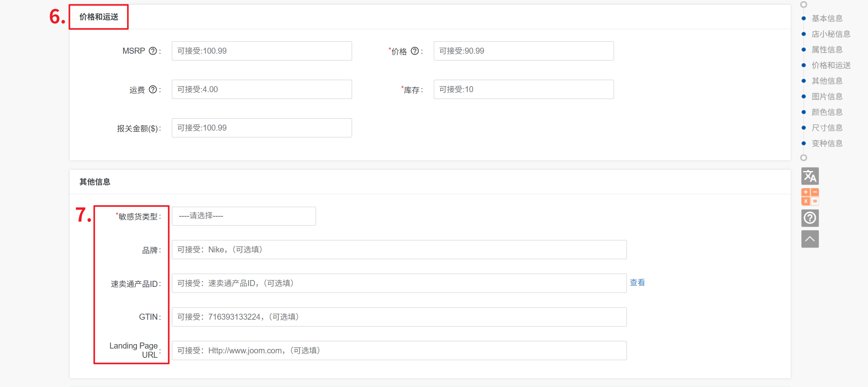
Task: Select 图片信息 in the side navigation
Action: (x=827, y=97)
